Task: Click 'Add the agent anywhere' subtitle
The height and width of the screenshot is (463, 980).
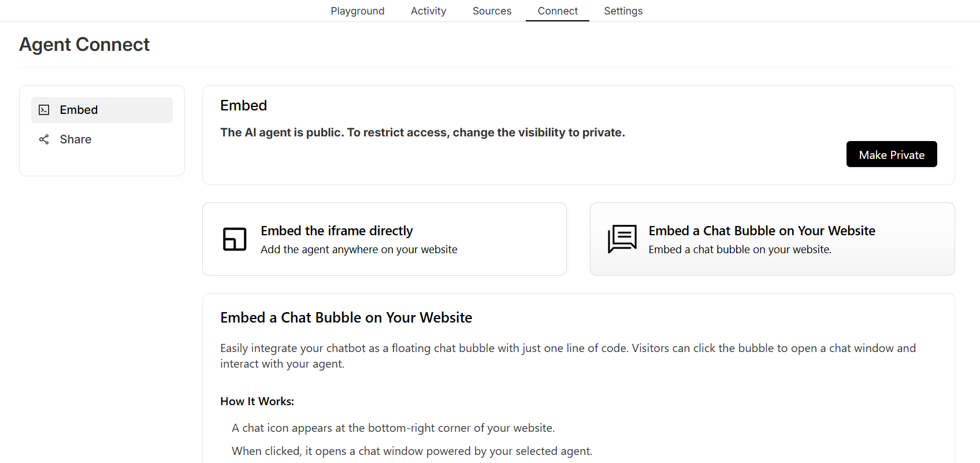Action: 359,250
